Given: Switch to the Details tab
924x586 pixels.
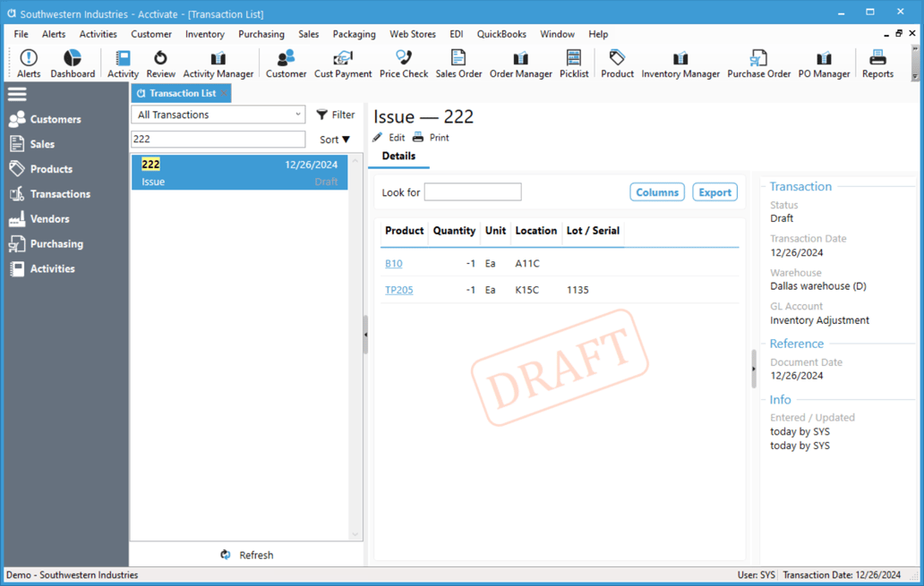Looking at the screenshot, I should pos(398,157).
